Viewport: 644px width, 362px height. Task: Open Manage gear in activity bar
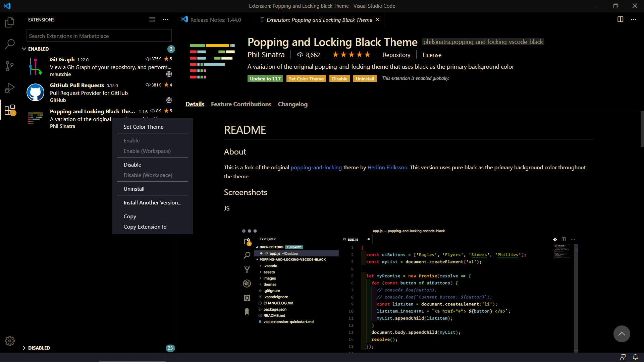[x=10, y=341]
